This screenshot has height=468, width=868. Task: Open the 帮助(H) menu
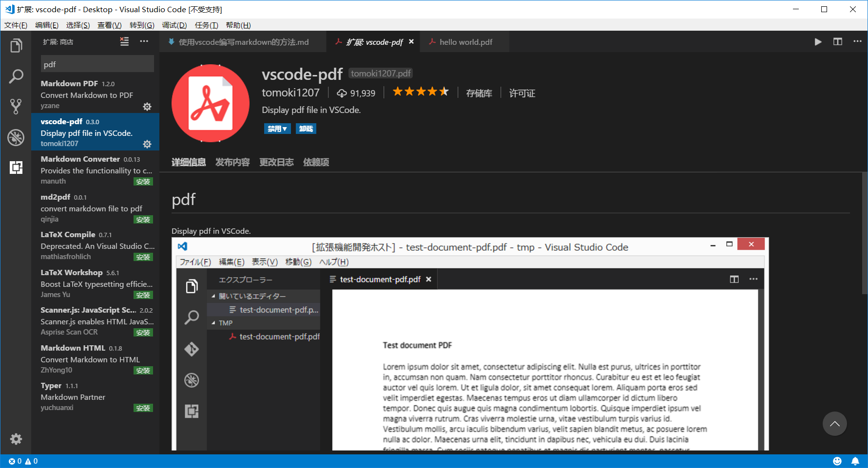238,25
